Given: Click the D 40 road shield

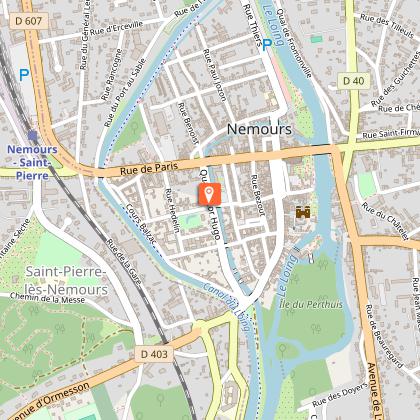Looking at the screenshot, I should coord(354,81).
